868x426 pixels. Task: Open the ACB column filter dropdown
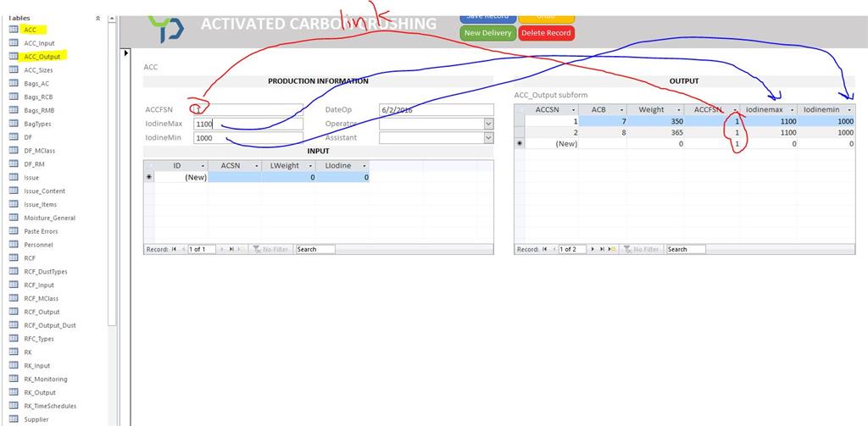[621, 109]
